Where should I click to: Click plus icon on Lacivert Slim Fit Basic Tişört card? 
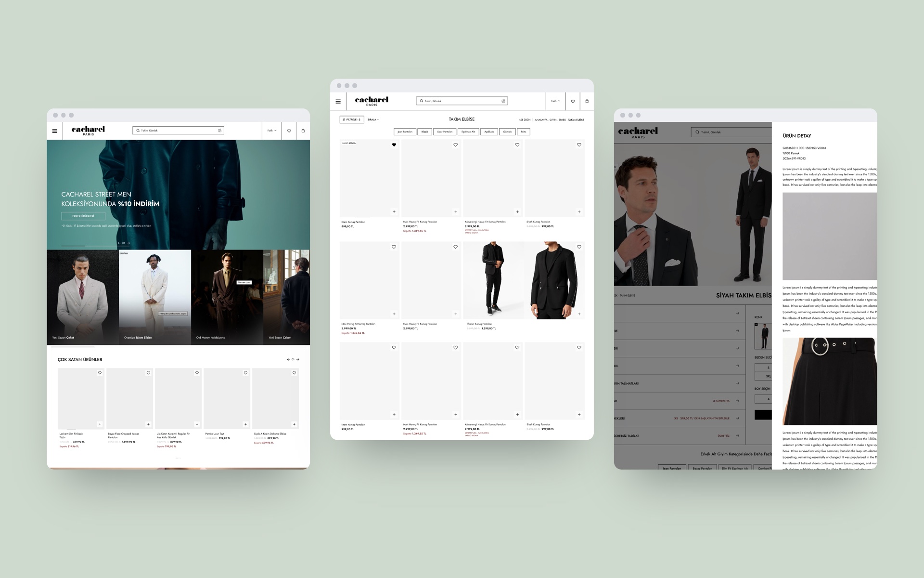click(x=100, y=424)
